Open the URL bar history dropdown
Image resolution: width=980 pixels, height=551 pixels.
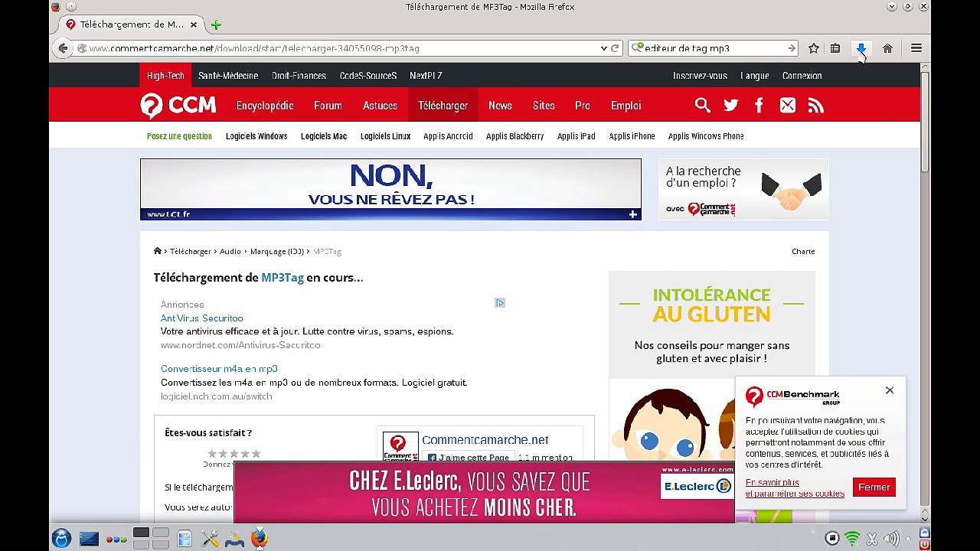[x=604, y=48]
